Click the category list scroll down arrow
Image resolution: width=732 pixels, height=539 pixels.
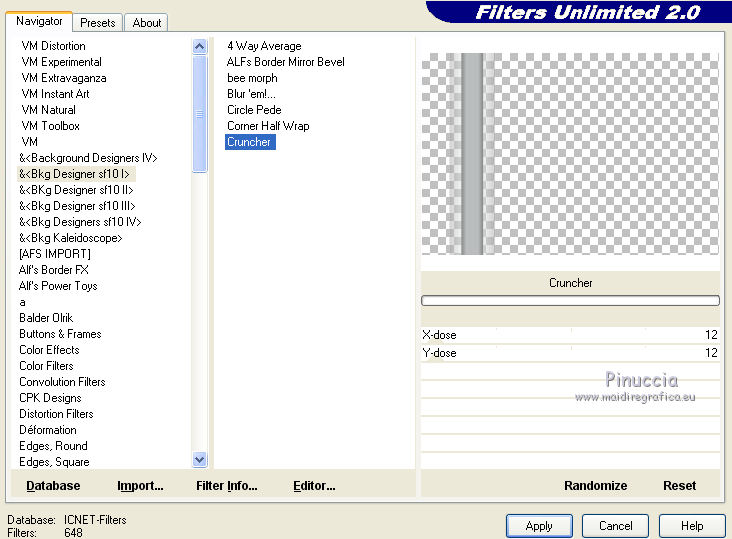point(199,460)
